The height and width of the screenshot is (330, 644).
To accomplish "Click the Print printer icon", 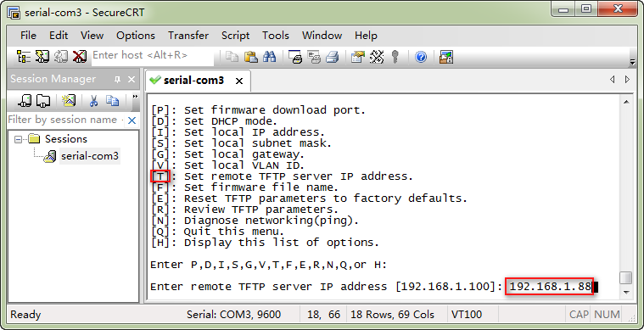I will tap(332, 57).
